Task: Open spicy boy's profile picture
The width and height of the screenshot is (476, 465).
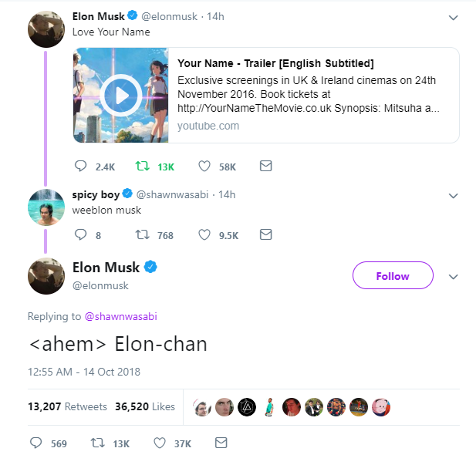Action: (46, 207)
